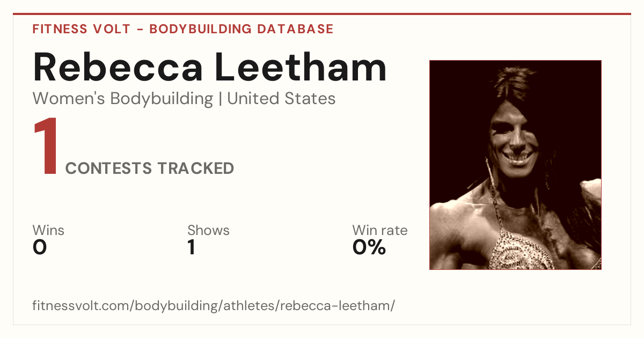Click the rebecca-leetham slug in the URL

click(335, 306)
